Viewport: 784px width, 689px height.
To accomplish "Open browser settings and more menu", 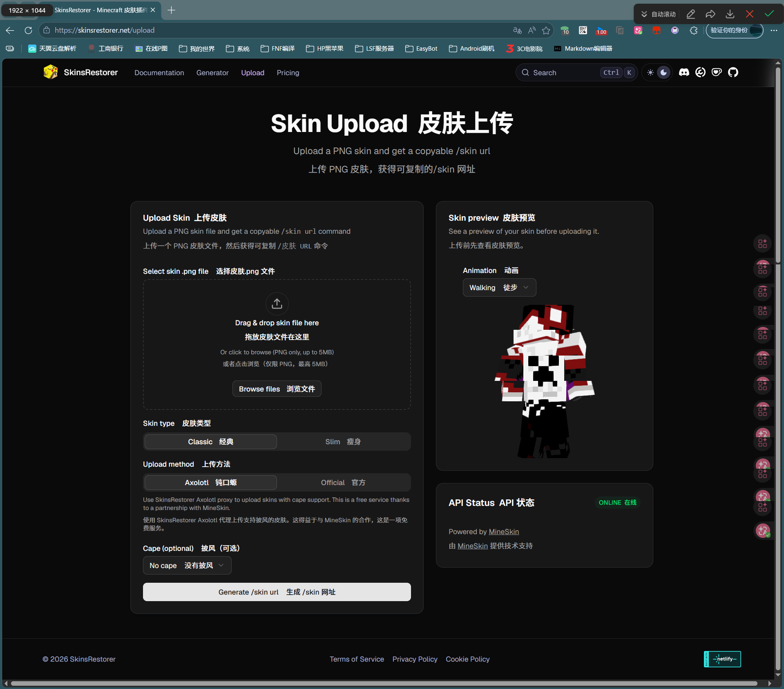I will pos(774,30).
